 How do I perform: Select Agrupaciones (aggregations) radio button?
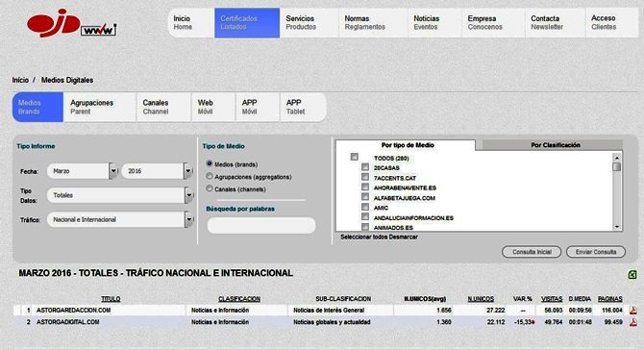(x=210, y=176)
